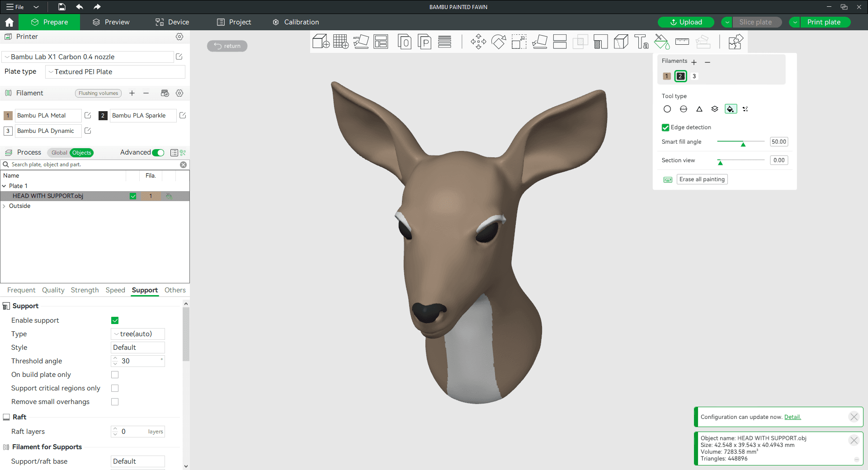
Task: Collapse the Plate 1 tree node
Action: point(4,186)
